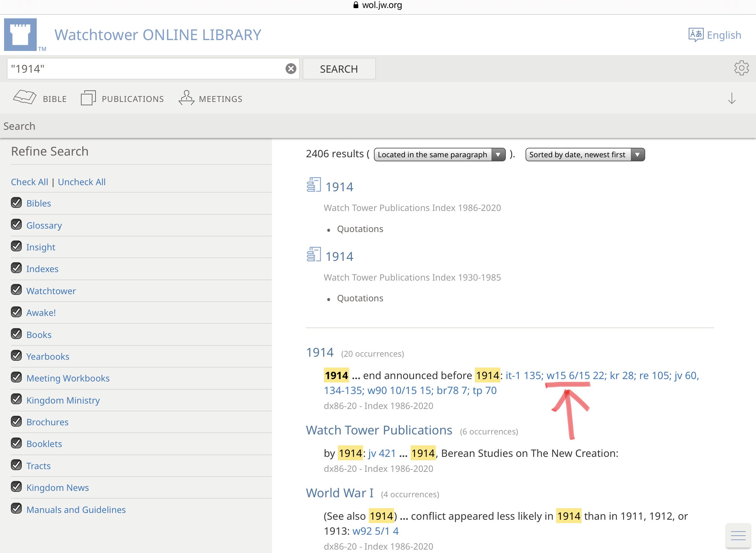
Task: Click the Watchtower tower logo
Action: click(x=20, y=35)
